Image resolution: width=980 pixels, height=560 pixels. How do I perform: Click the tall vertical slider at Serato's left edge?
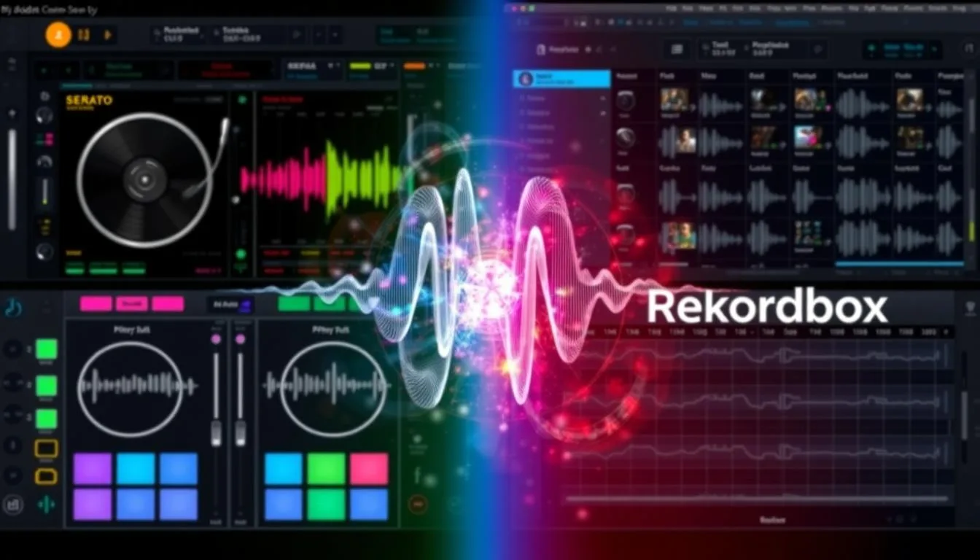[12, 179]
